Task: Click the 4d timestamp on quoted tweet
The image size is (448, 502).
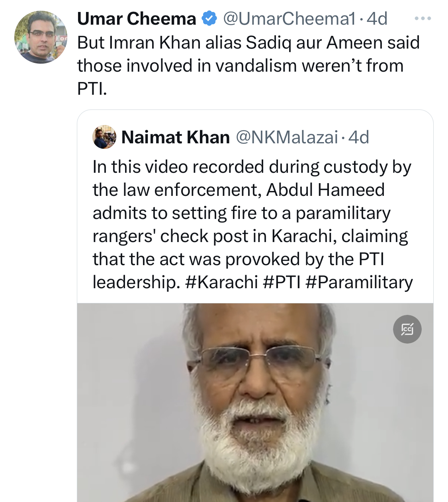Action: 359,137
